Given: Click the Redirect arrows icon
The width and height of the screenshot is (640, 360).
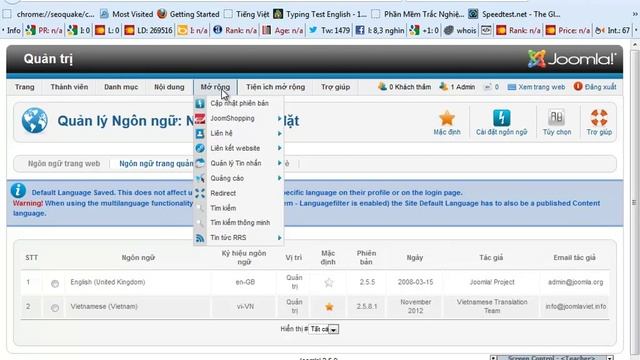Looking at the screenshot, I should pyautogui.click(x=200, y=193).
